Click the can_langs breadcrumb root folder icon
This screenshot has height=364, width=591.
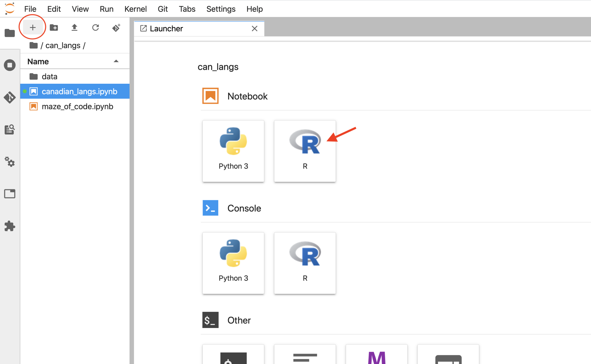click(33, 45)
